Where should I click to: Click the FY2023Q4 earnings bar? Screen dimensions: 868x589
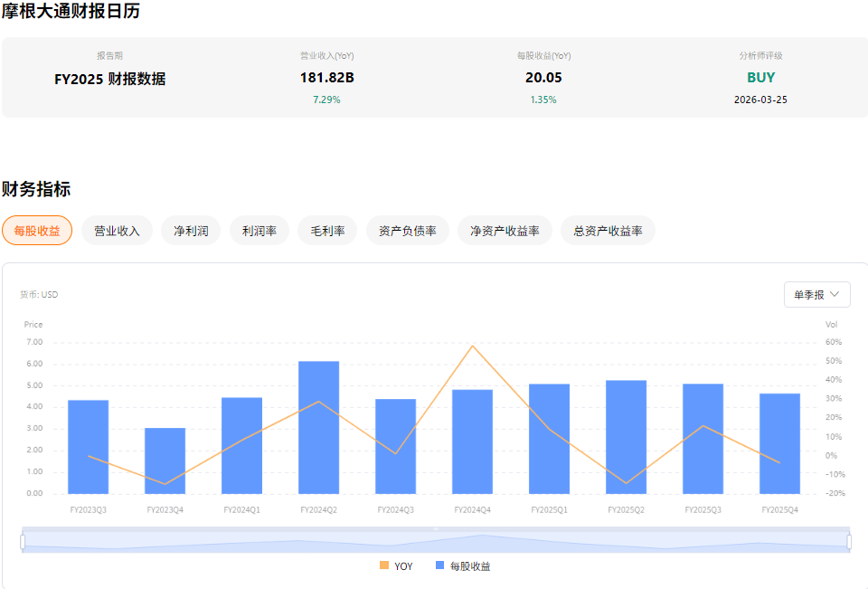[x=165, y=461]
